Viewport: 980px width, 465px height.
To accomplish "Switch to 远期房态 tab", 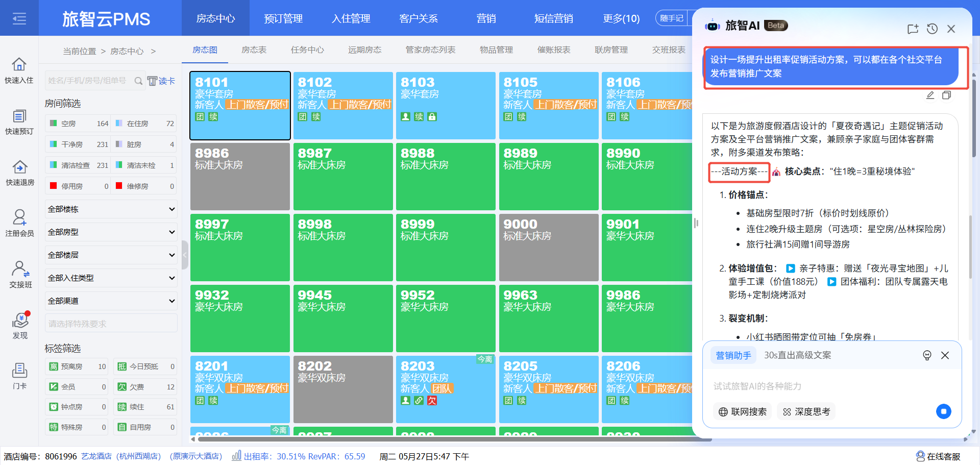I will click(x=365, y=50).
